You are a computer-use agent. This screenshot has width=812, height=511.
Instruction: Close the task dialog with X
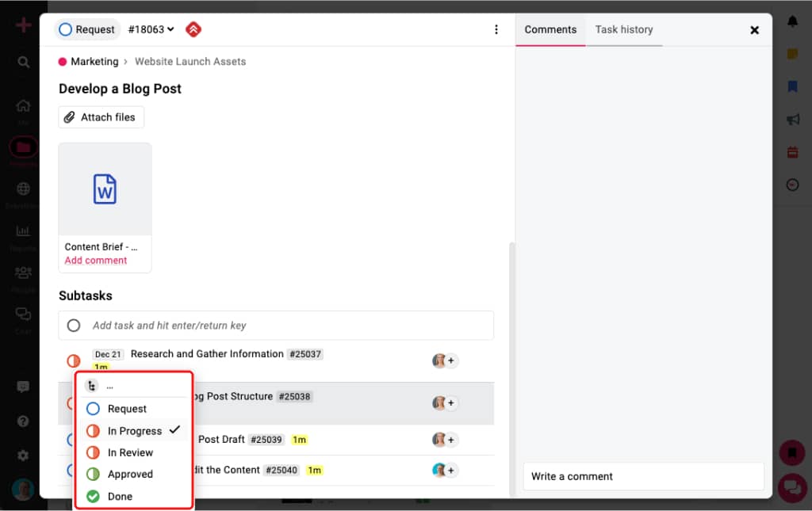(755, 30)
